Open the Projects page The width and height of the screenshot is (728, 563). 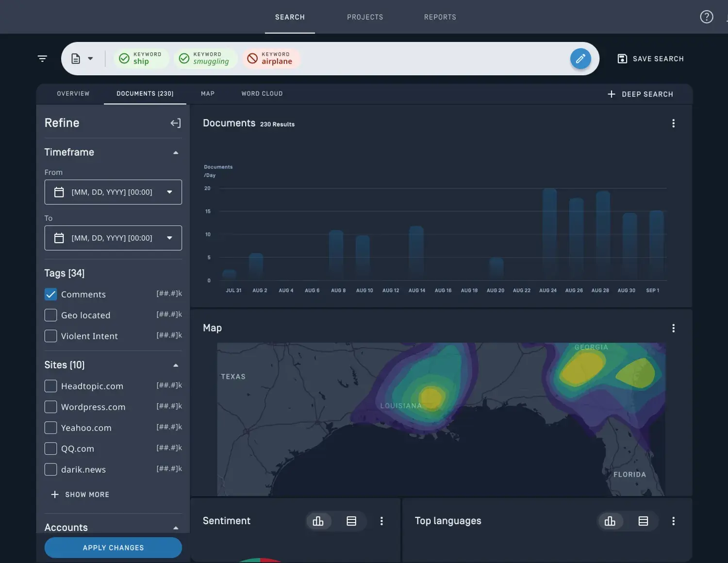coord(365,17)
